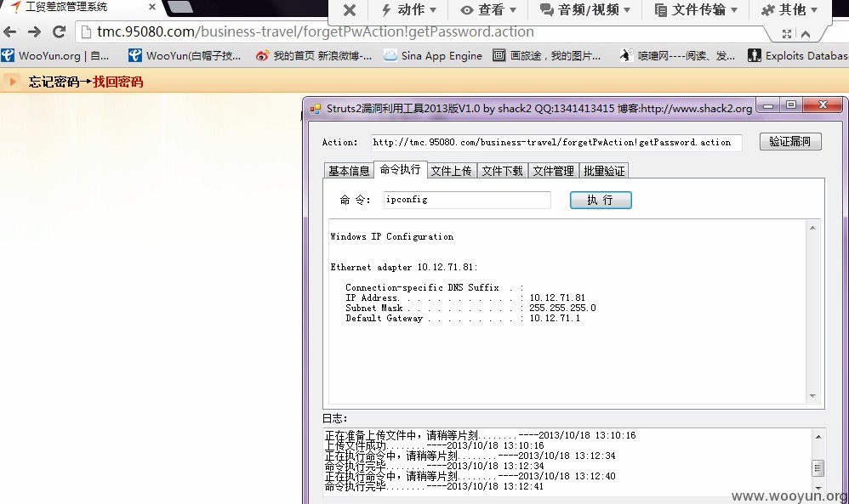Switch to the 文件下载 tab
849x504 pixels.
502,171
